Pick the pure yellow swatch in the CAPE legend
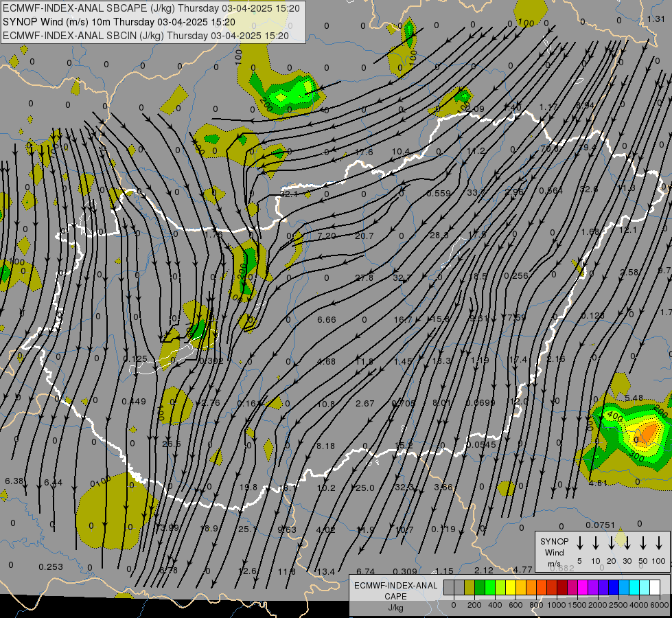672x618 pixels. [x=511, y=588]
